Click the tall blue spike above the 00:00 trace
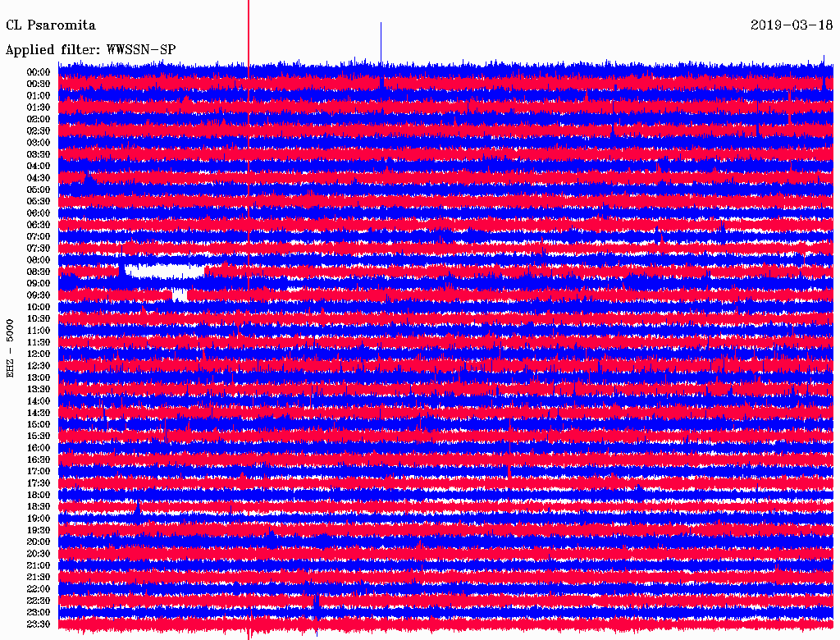Image resolution: width=840 pixels, height=640 pixels. (381, 43)
